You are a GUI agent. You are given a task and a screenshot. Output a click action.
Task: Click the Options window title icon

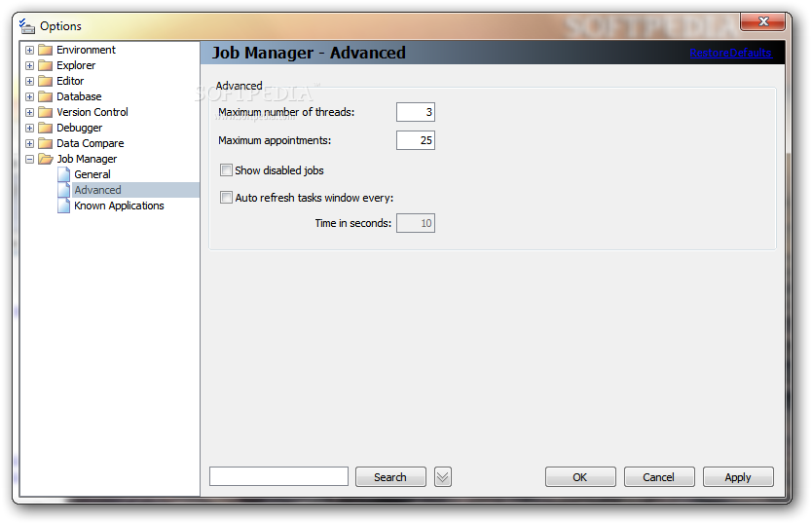pos(27,26)
